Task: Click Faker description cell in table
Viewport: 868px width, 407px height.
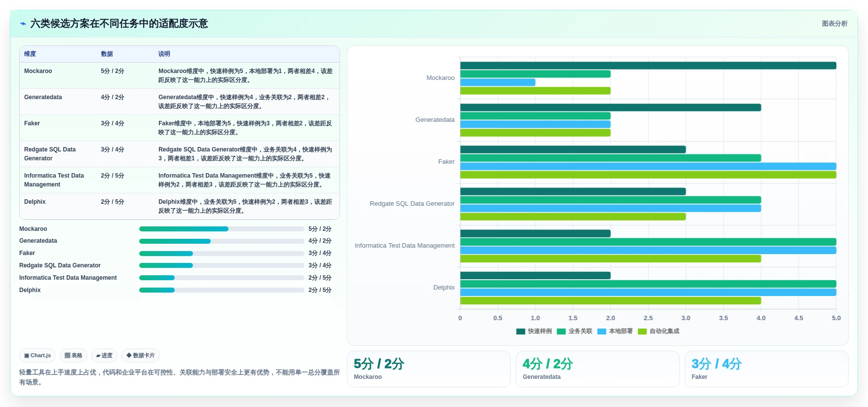Action: coord(246,128)
